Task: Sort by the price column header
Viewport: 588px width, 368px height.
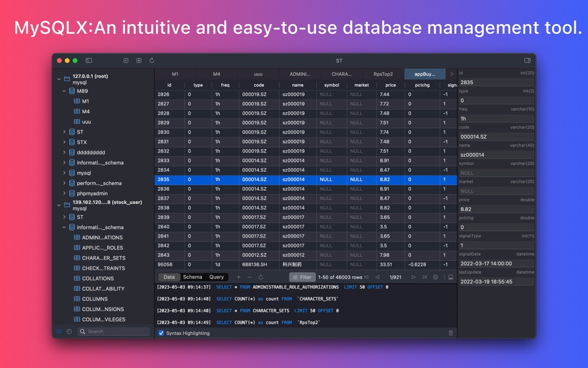Action: [391, 85]
